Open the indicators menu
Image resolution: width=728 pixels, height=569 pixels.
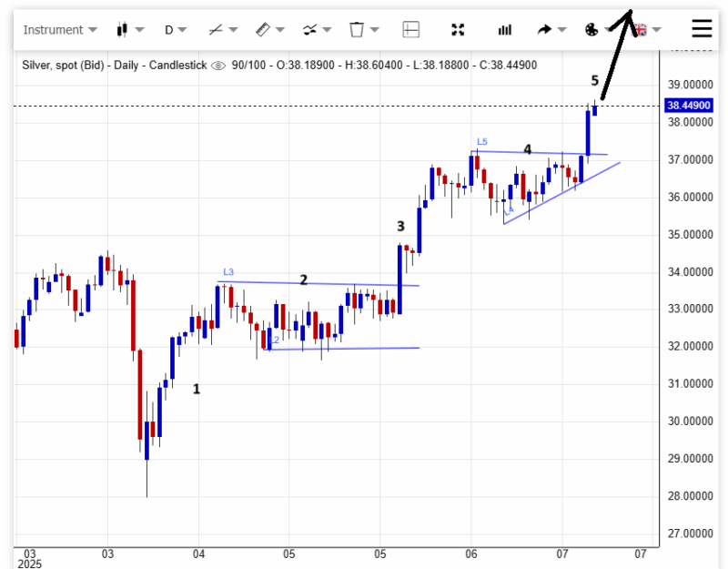[316, 29]
